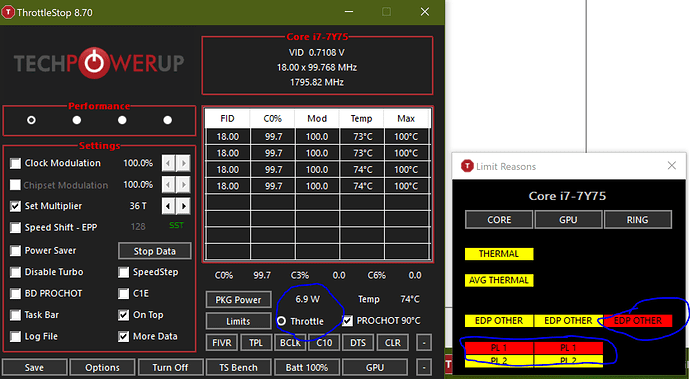Select the fourth Performance profile radio button

click(168, 120)
